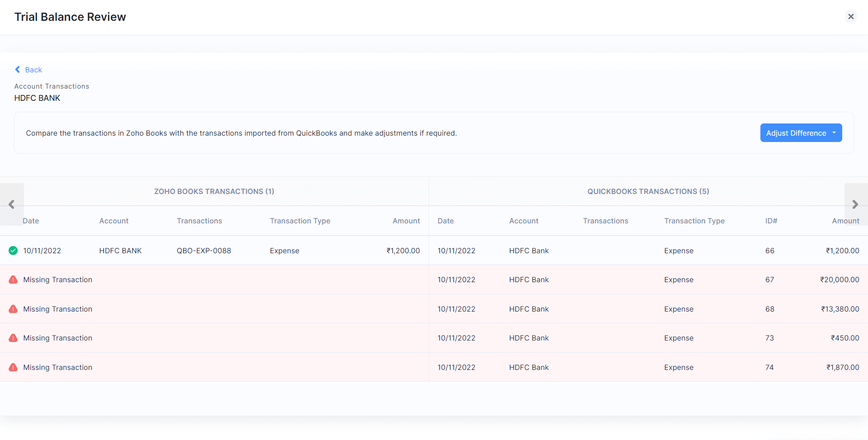868x440 pixels.
Task: Click the warning icon on the ₹450.00 row
Action: [13, 338]
